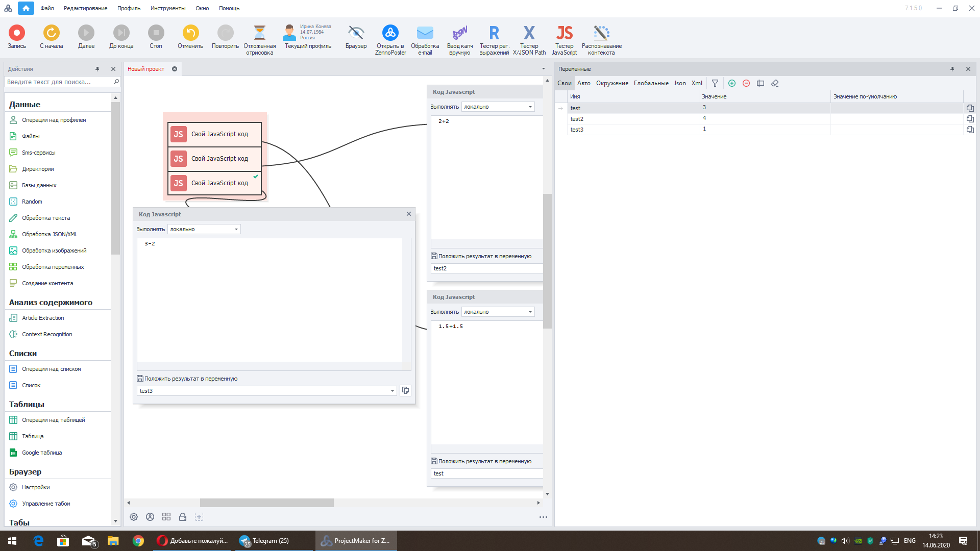Copy the test2 variable row icon
Viewport: 980px width, 551px height.
tap(970, 119)
